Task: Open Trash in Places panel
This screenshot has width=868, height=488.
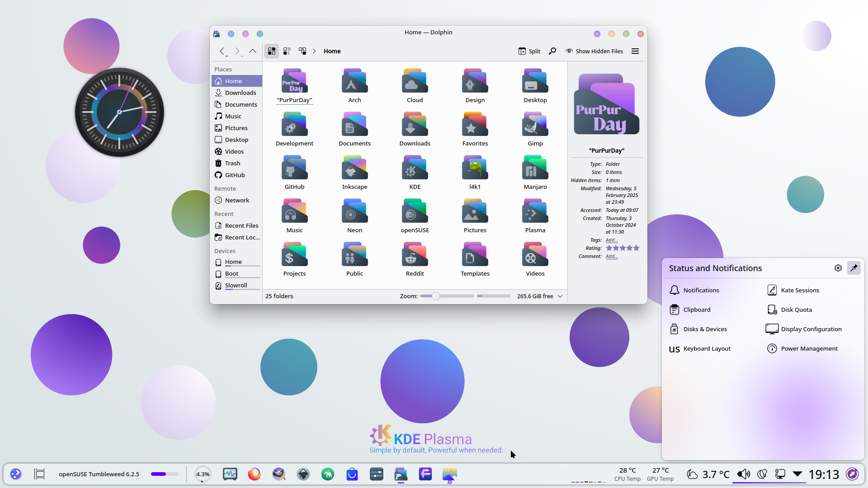Action: [x=237, y=163]
